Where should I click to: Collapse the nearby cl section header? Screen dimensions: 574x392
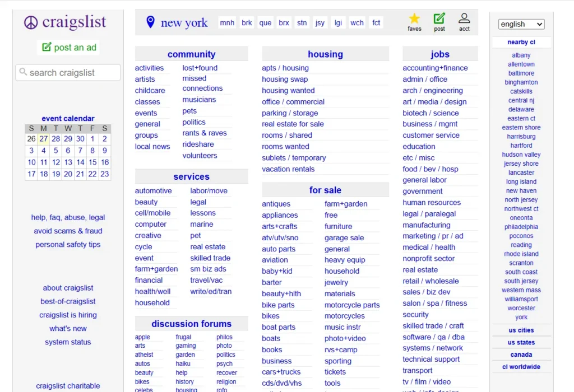pyautogui.click(x=521, y=42)
